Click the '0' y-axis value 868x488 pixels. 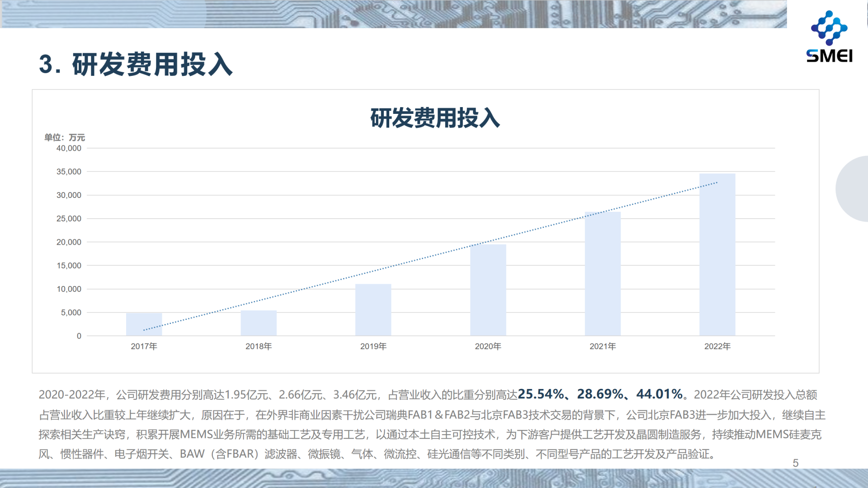79,336
